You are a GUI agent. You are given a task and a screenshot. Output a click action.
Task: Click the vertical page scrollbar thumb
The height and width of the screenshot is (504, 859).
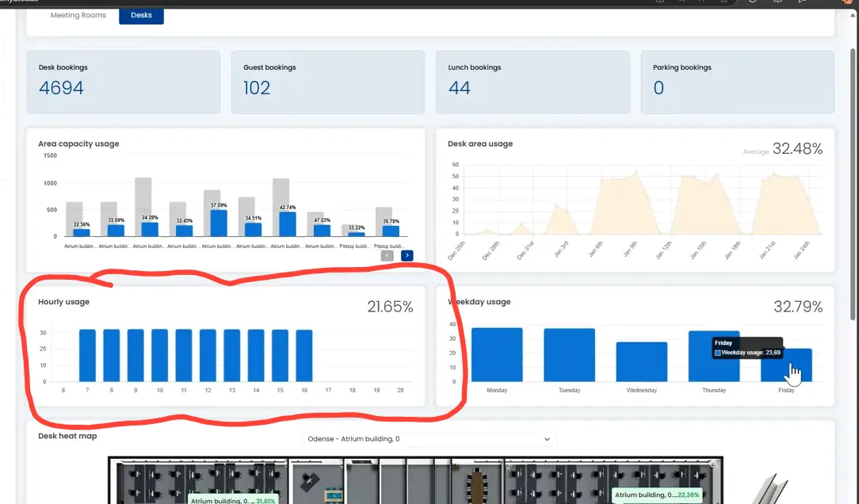click(x=853, y=184)
